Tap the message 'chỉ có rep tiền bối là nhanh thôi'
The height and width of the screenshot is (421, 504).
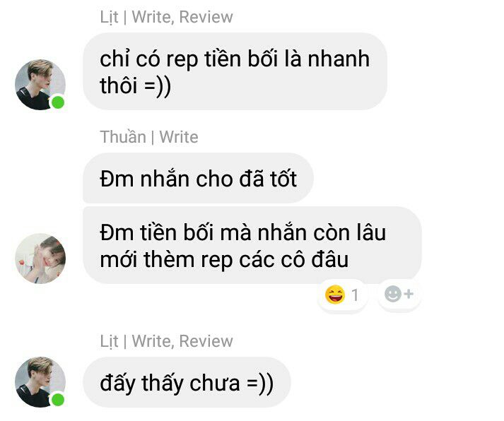(x=235, y=71)
